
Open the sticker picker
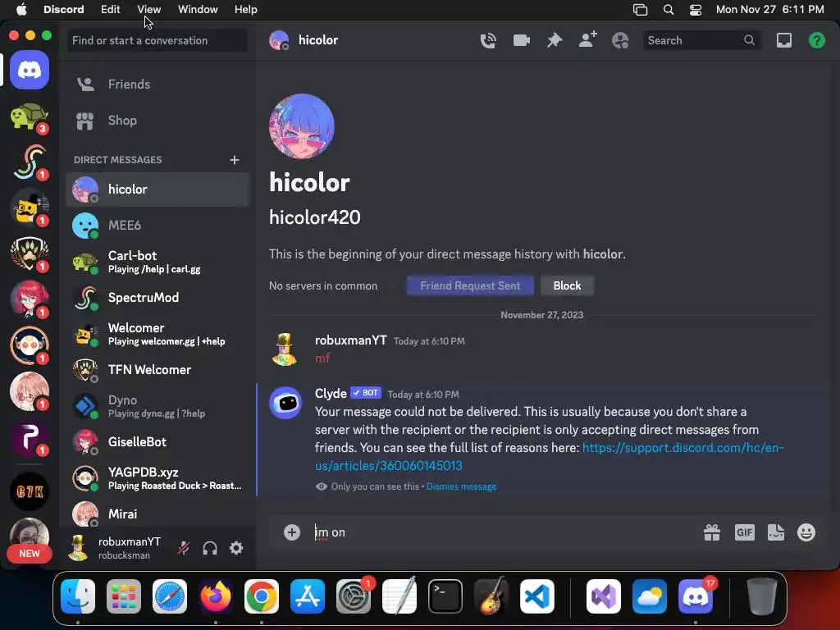pos(776,532)
